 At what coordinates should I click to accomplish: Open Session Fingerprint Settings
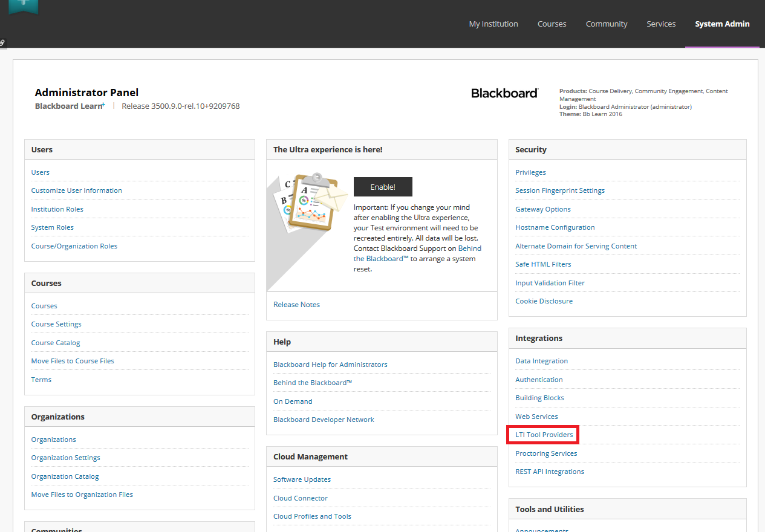(560, 190)
